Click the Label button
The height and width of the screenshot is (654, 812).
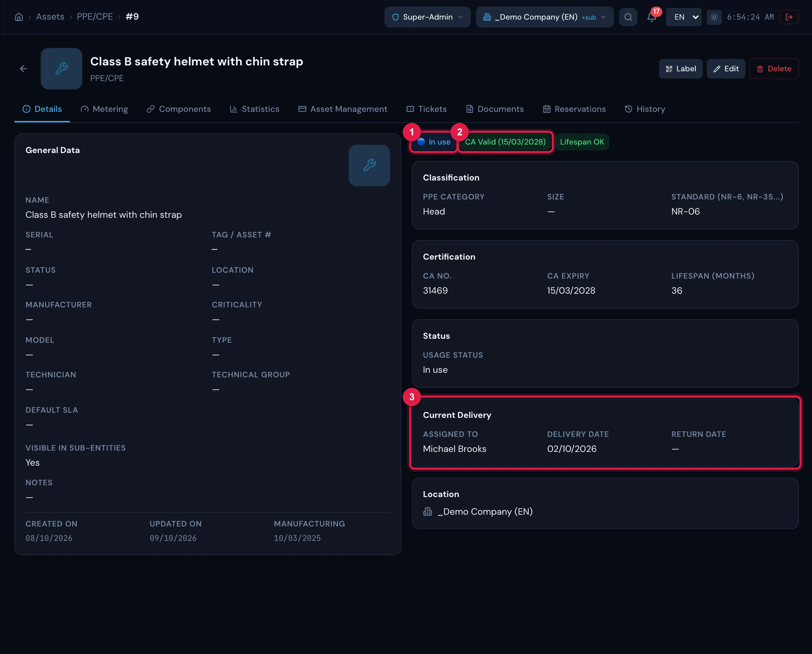pos(681,69)
